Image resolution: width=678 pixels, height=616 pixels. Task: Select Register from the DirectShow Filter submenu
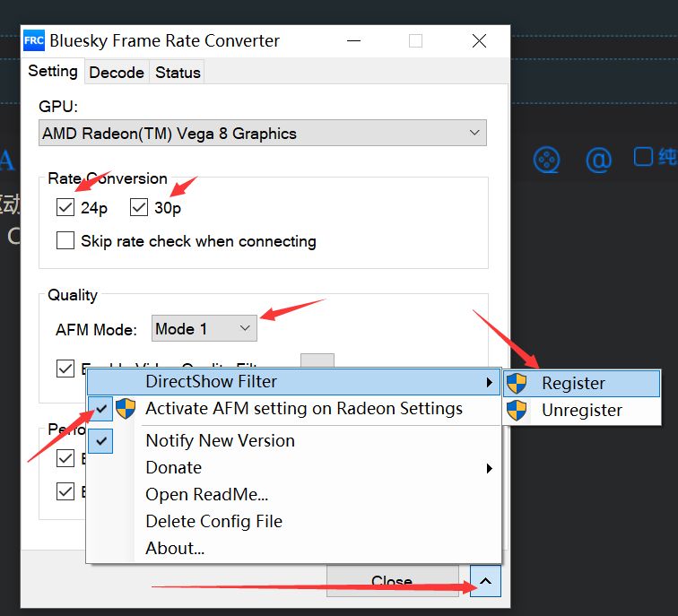[x=573, y=384]
